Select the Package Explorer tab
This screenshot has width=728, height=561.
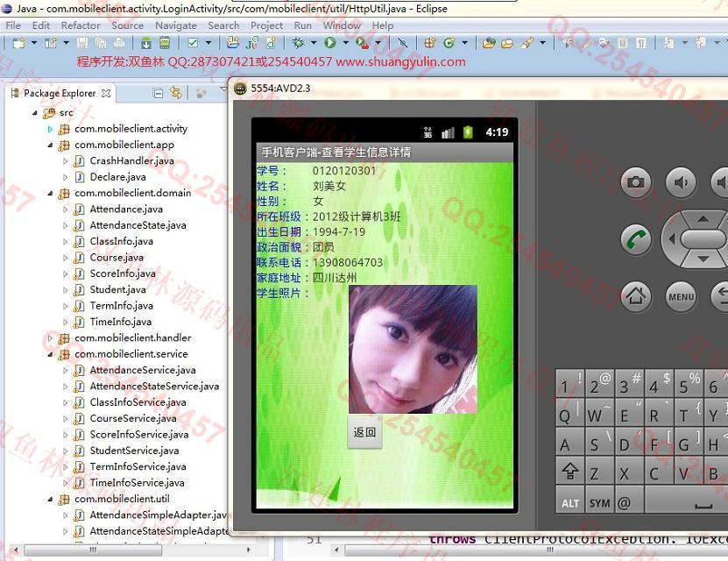point(60,93)
